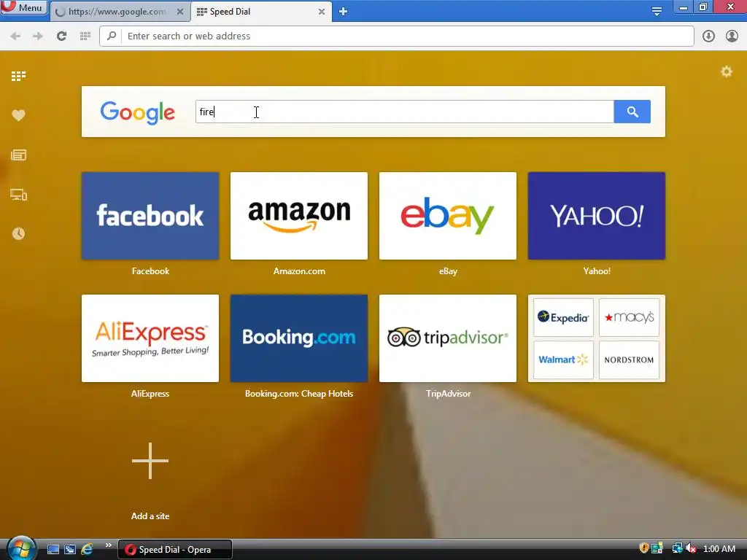Click the TripAdvisor label under tile

point(449,393)
